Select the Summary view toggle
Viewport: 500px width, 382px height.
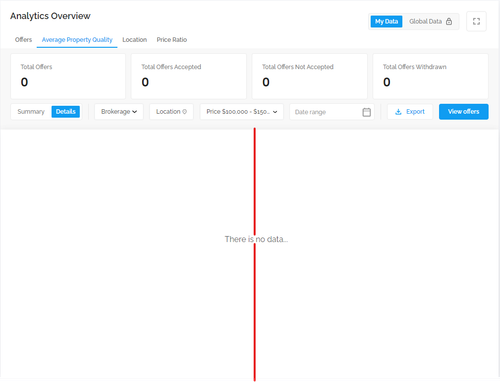click(x=31, y=112)
